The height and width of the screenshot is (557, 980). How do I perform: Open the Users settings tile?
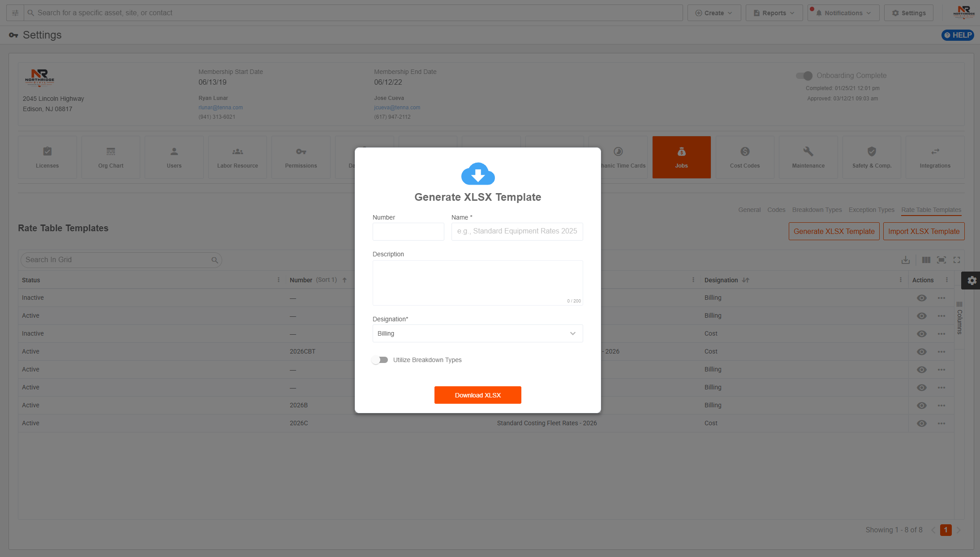click(x=174, y=157)
